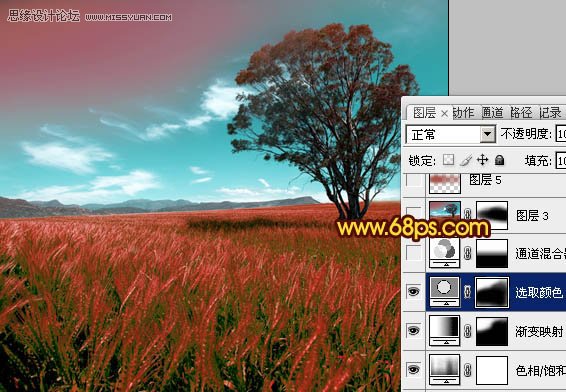566x392 pixels.
Task: Click the 色相/饱和度 adjustment icon
Action: coord(444,369)
